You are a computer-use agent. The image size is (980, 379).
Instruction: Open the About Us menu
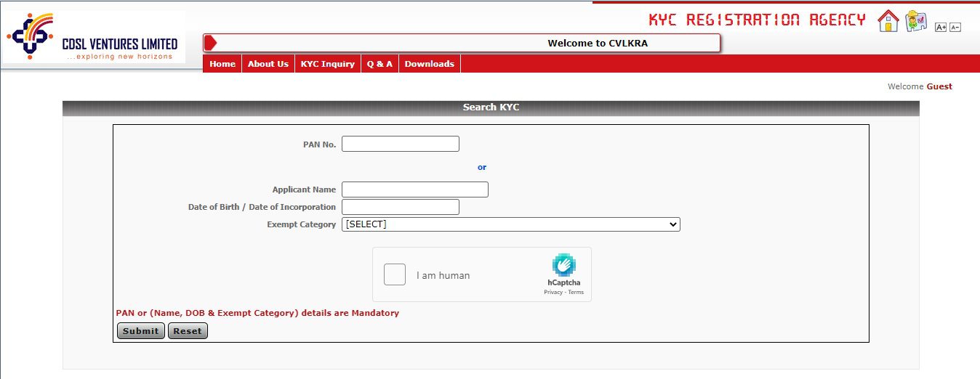(268, 64)
